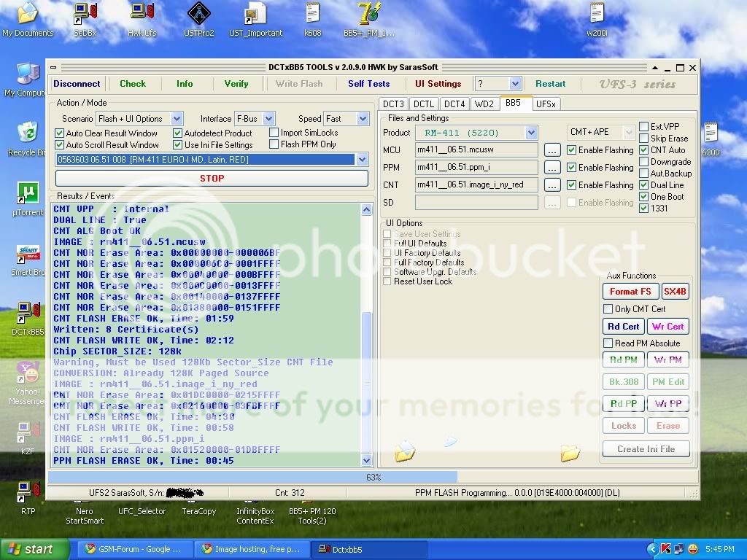Check the Only CMT Cert box

click(608, 308)
